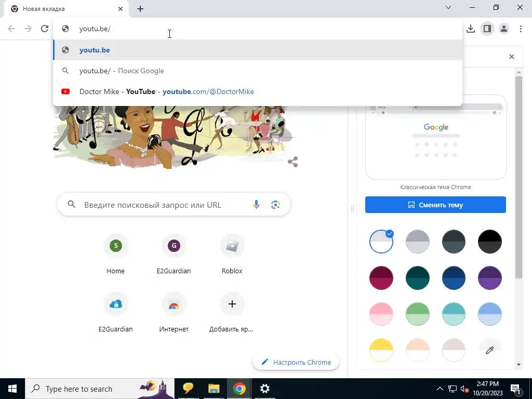The width and height of the screenshot is (532, 399).
Task: Open the custom color eyedropper
Action: (x=489, y=350)
